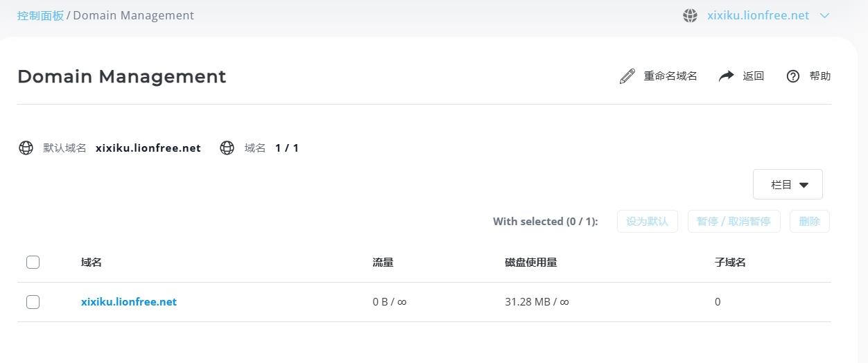This screenshot has height=363, width=868.
Task: Click the pencil rename domain icon
Action: pyautogui.click(x=627, y=76)
